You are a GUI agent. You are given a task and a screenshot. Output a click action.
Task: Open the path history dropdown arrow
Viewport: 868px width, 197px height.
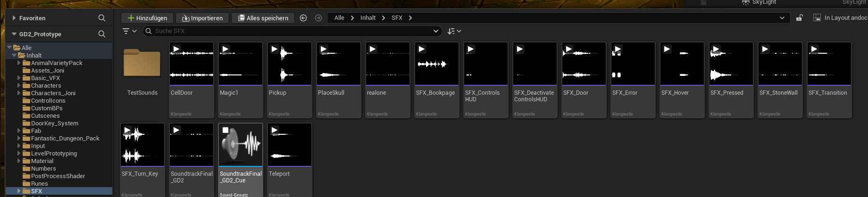click(x=782, y=18)
